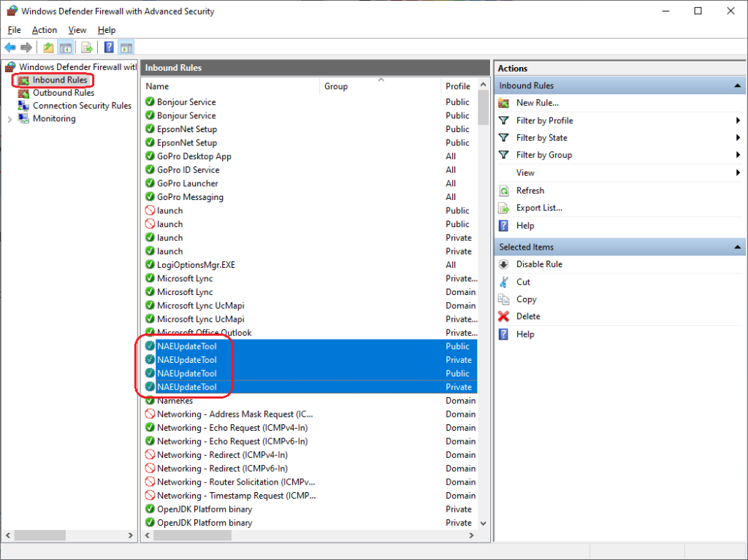The width and height of the screenshot is (748, 560).
Task: Click the Disable Rule icon
Action: pos(504,264)
